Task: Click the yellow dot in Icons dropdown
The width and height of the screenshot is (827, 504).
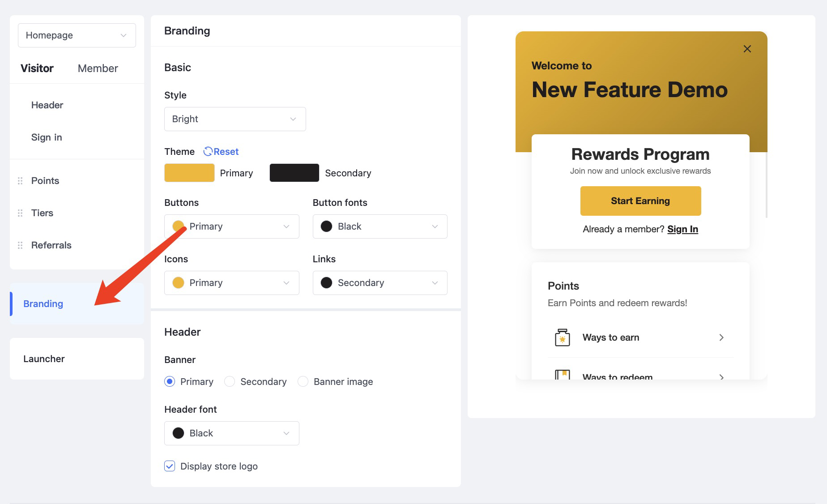Action: (178, 283)
